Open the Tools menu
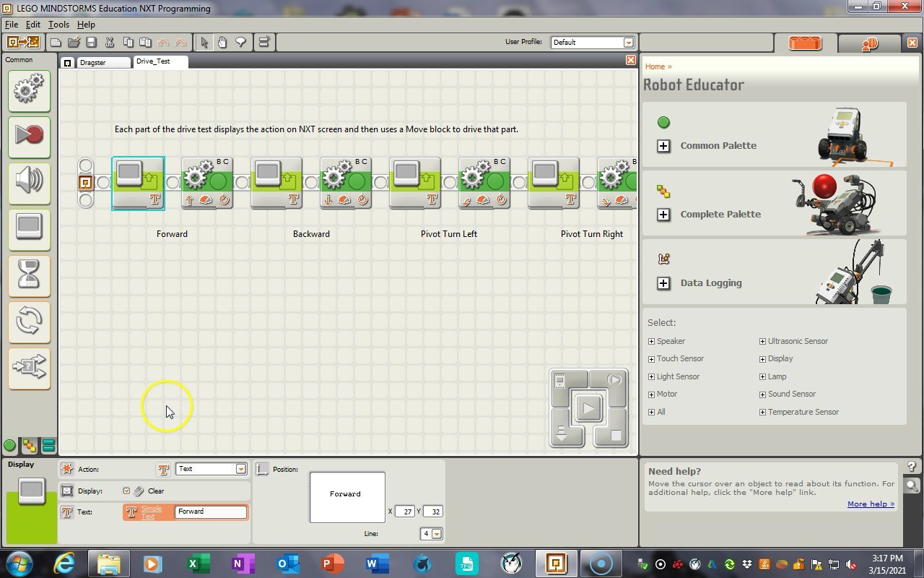Viewport: 924px width, 578px height. coord(58,24)
